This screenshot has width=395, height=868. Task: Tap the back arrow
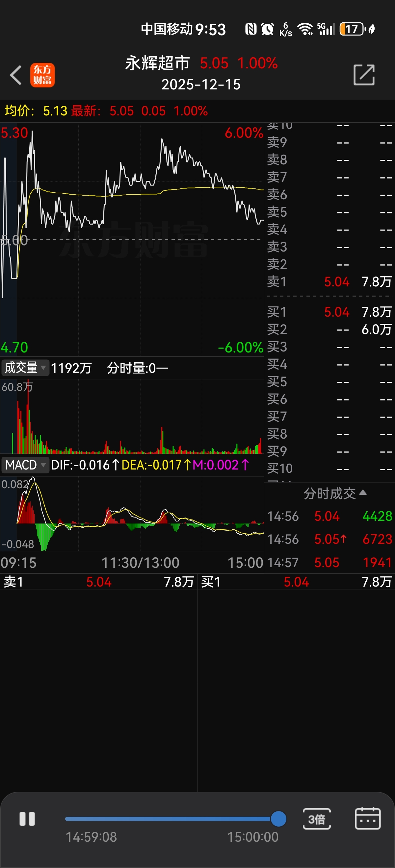(x=15, y=75)
